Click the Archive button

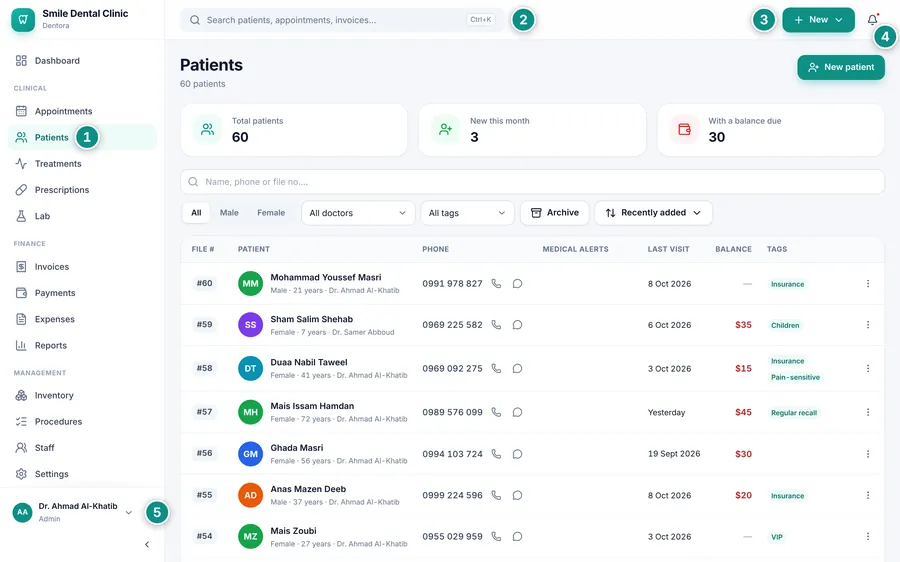coord(554,213)
